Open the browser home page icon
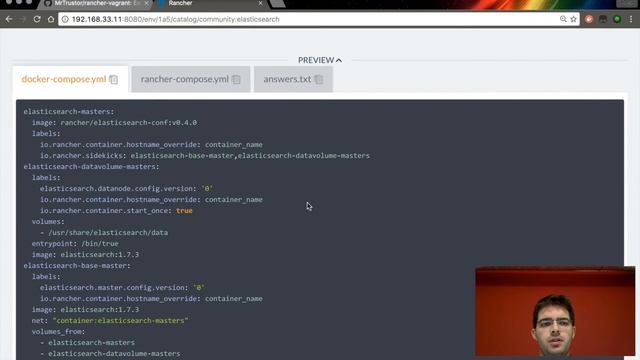 coord(51,19)
